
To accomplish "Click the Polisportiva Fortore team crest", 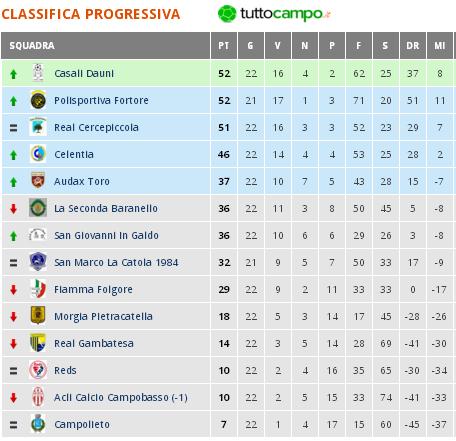I will click(x=38, y=100).
